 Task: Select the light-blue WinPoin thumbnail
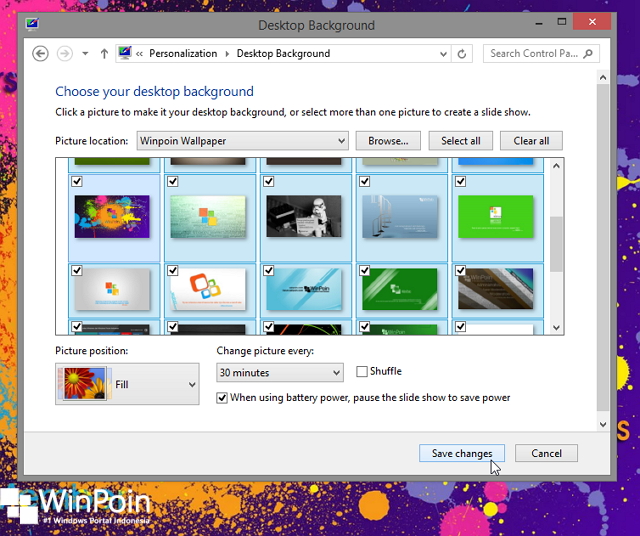tap(304, 289)
